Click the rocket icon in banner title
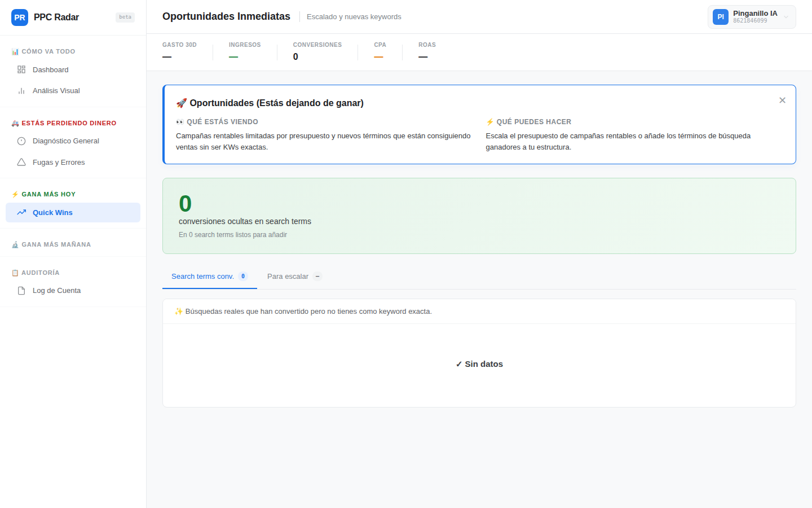 182,103
